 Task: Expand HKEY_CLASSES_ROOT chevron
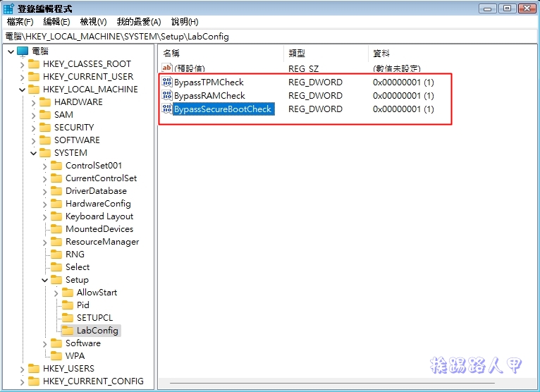pos(22,64)
